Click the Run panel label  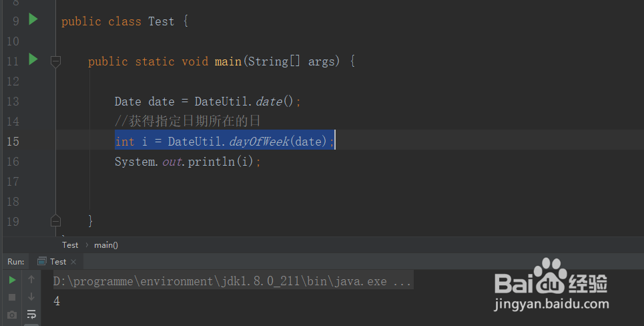[x=16, y=262]
